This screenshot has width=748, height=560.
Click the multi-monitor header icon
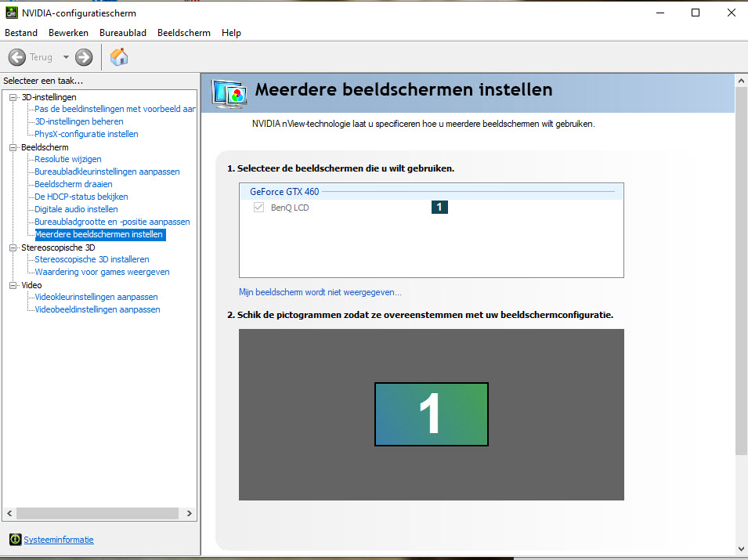[x=230, y=93]
